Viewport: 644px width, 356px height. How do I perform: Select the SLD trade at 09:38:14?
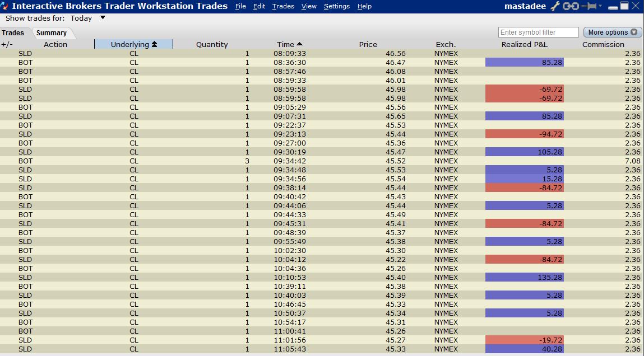click(322, 188)
